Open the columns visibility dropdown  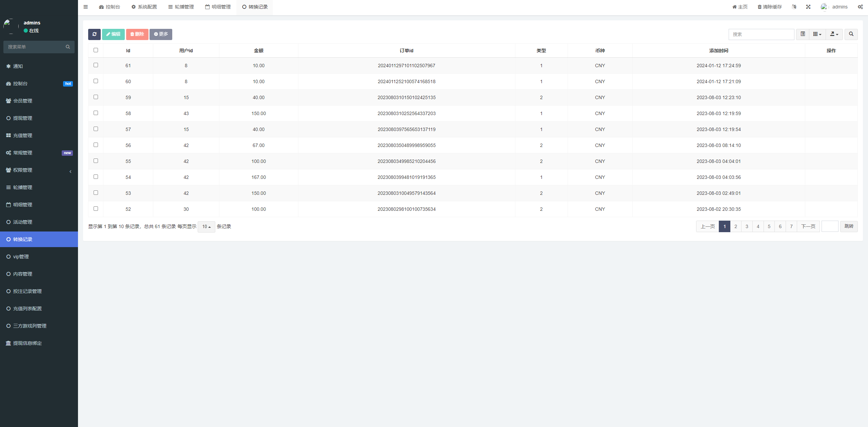pyautogui.click(x=817, y=34)
